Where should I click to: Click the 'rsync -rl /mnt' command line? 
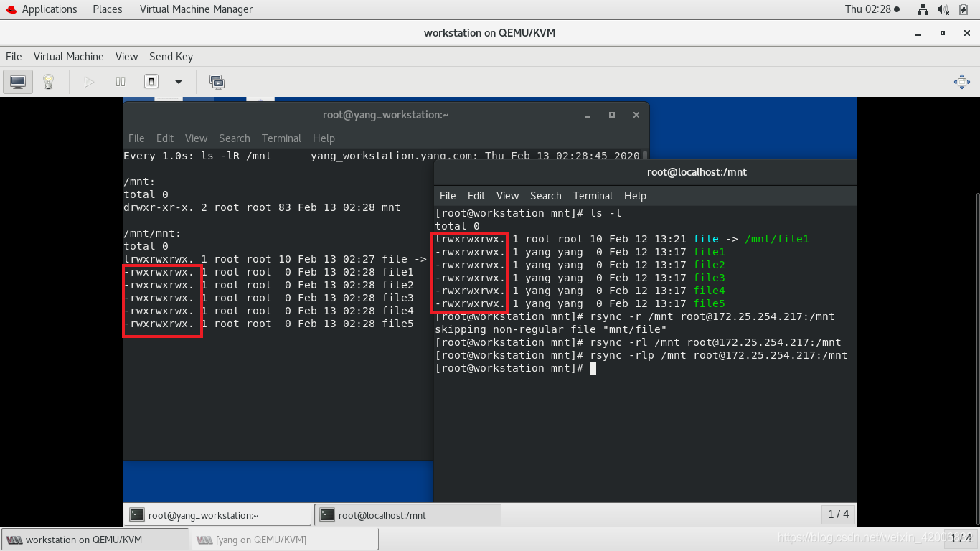pyautogui.click(x=639, y=342)
